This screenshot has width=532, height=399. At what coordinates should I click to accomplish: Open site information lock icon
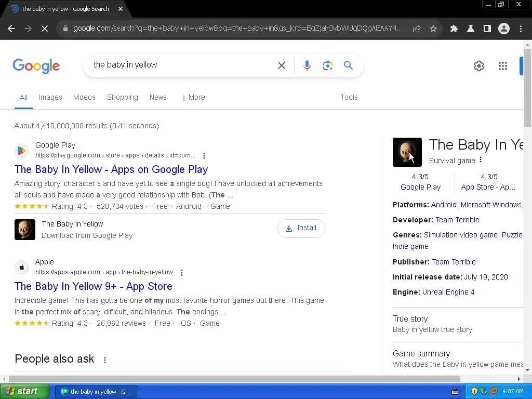pyautogui.click(x=65, y=29)
